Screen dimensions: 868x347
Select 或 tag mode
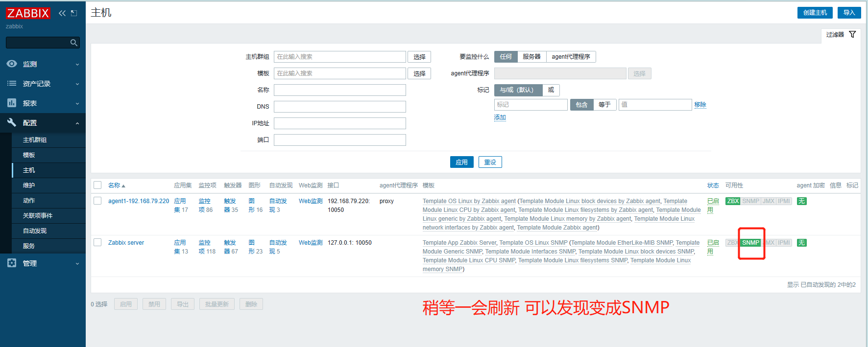(551, 90)
